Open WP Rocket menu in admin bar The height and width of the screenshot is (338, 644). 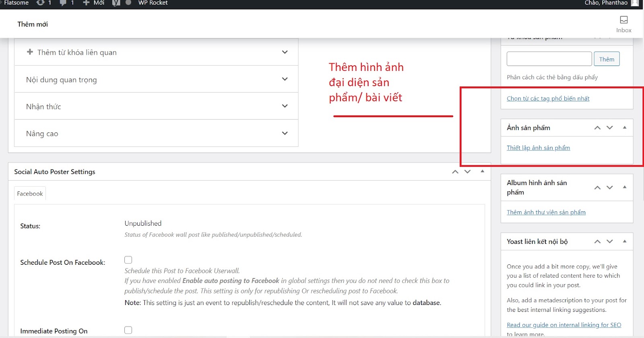click(x=153, y=3)
